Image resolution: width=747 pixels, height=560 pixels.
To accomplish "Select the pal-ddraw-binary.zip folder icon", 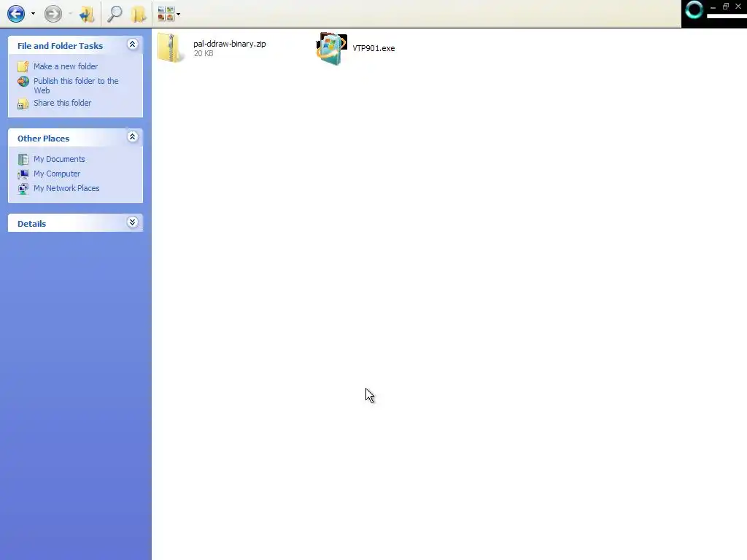I will pyautogui.click(x=171, y=47).
